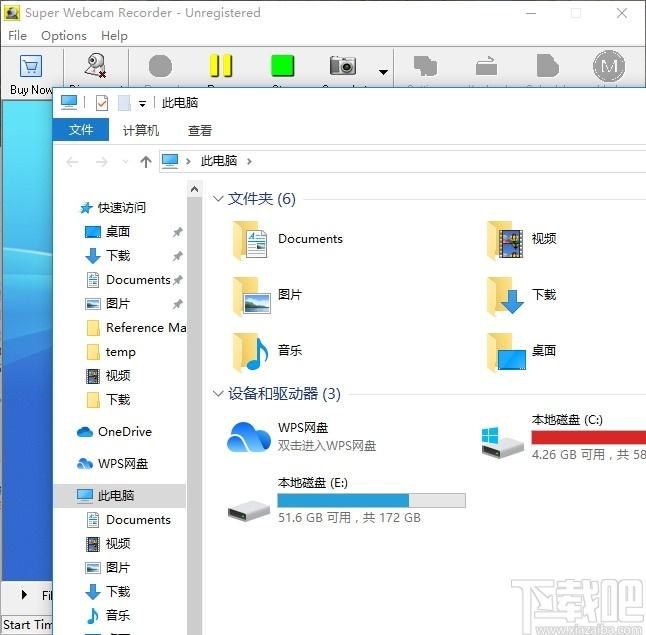Image resolution: width=646 pixels, height=635 pixels.
Task: Open the Options menu
Action: tap(64, 36)
